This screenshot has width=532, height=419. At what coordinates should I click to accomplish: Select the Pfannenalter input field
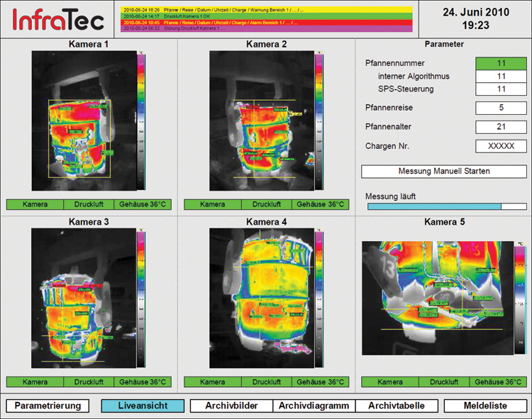(501, 127)
